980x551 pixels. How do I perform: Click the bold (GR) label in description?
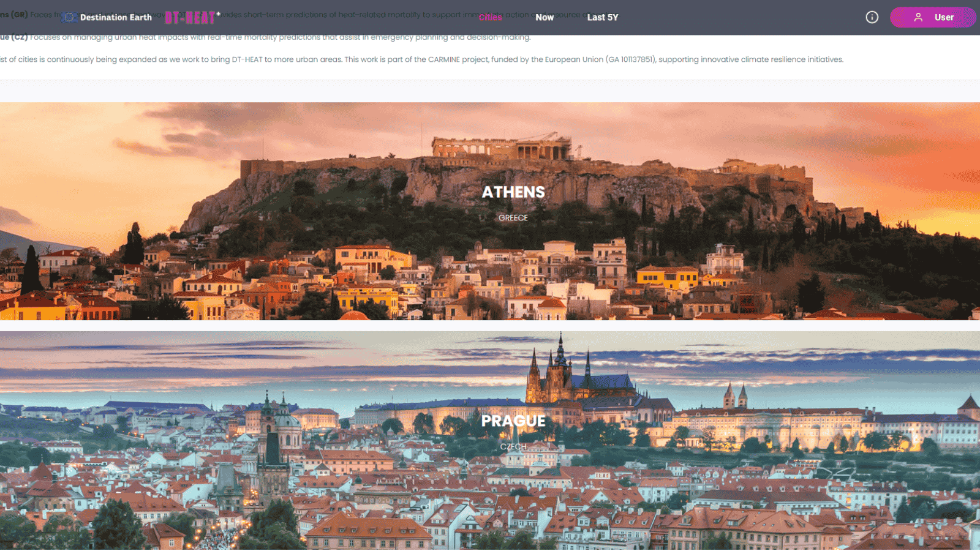click(18, 15)
